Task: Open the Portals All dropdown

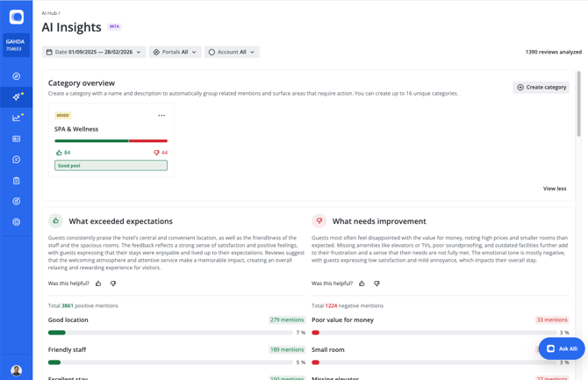Action: coord(175,53)
